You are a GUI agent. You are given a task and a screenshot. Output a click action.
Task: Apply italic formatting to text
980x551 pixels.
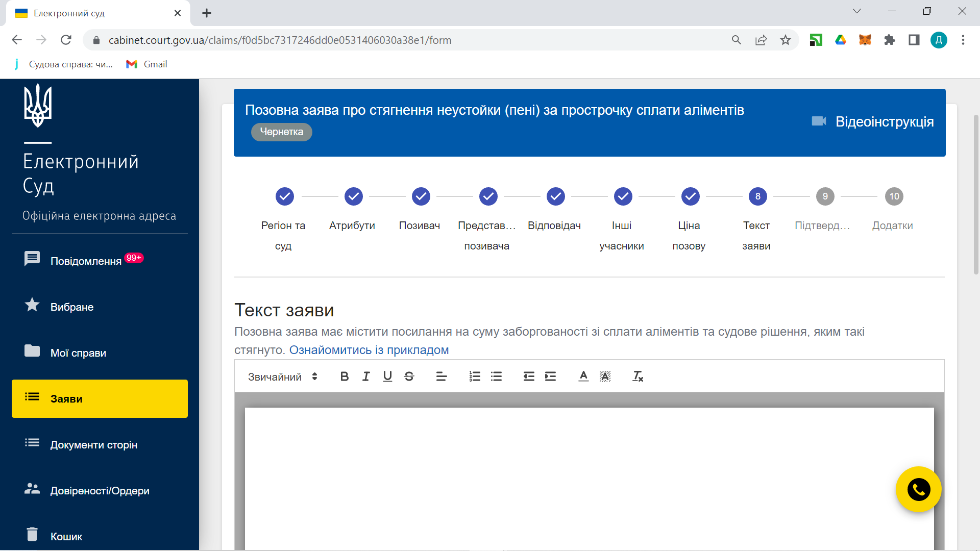coord(366,377)
